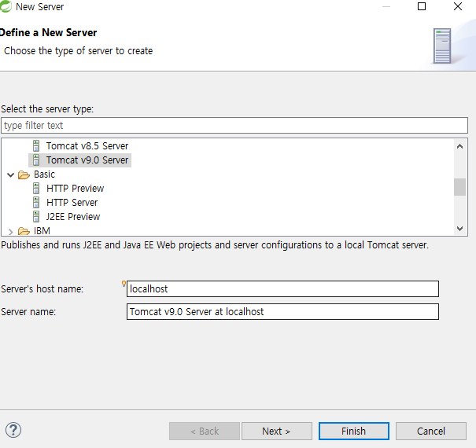Click the server list scrollbar thumb
The width and height of the screenshot is (476, 448).
(x=459, y=187)
